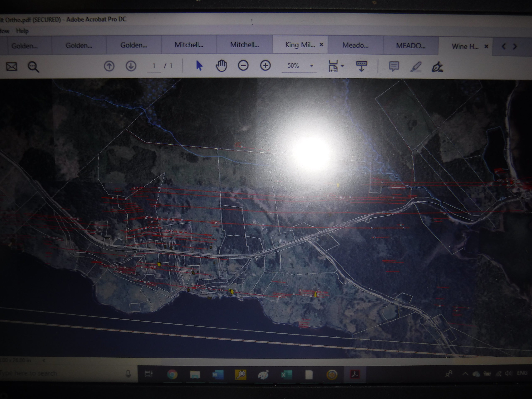
Task: Click the scrolling mode toolbar icon
Action: click(x=361, y=66)
